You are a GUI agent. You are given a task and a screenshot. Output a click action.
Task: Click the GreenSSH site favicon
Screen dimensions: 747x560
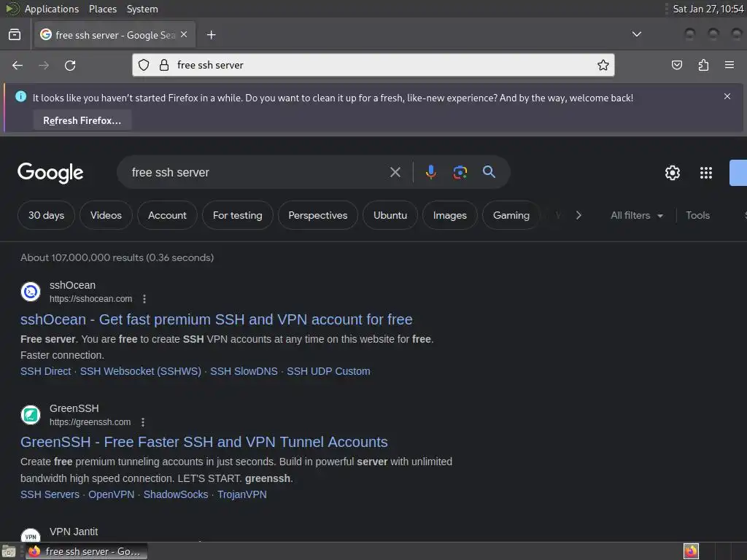coord(31,415)
